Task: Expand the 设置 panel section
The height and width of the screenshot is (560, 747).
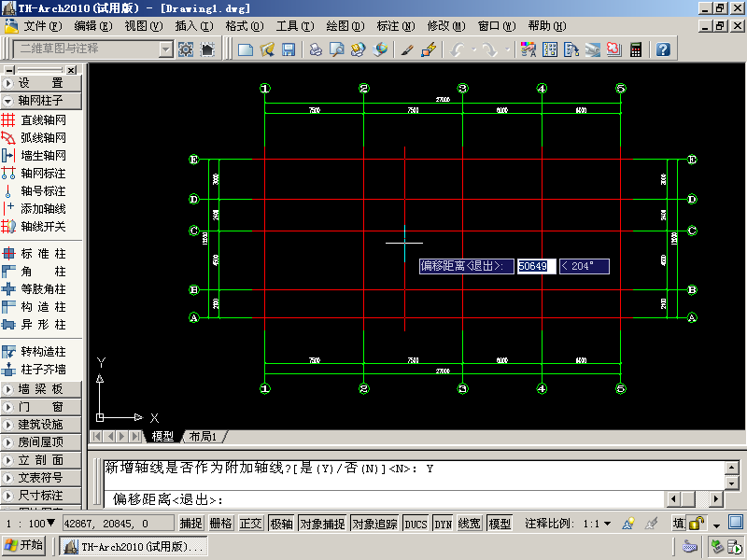Action: tap(41, 83)
